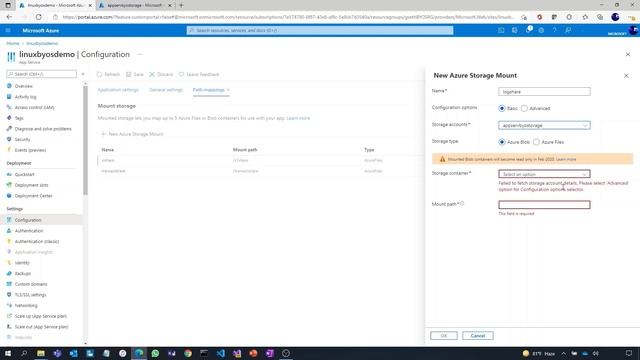Switch to Application settings tab

pyautogui.click(x=118, y=90)
